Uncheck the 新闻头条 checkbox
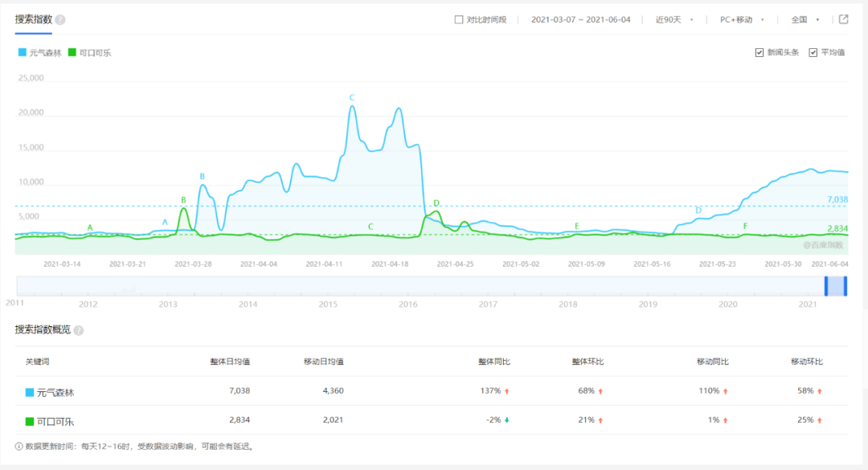The height and width of the screenshot is (470, 868). click(759, 52)
